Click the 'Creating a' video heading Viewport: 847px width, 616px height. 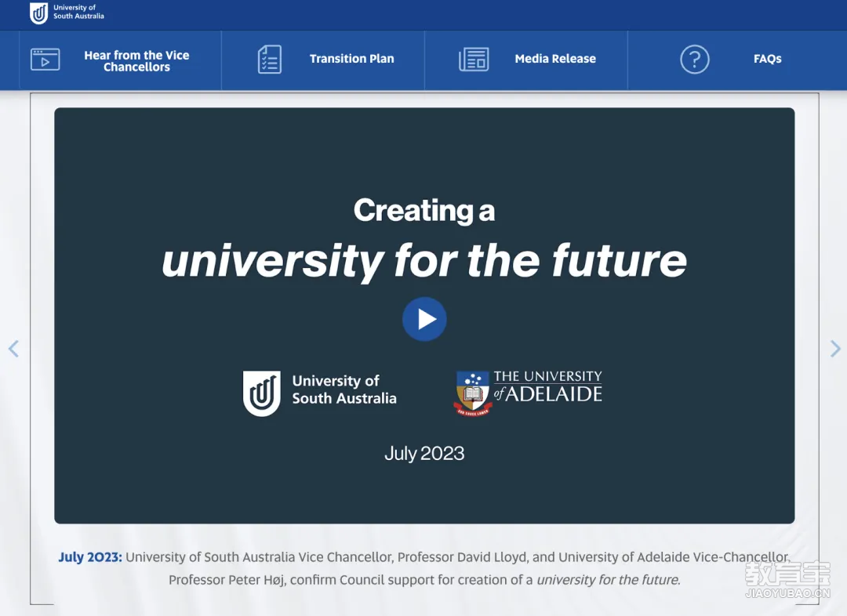(x=424, y=210)
